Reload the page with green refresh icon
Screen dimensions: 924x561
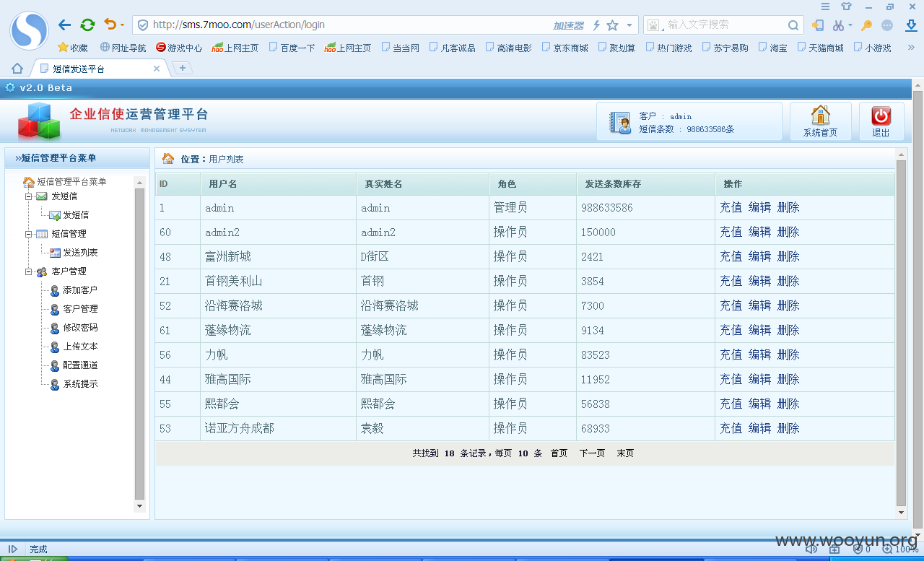87,25
